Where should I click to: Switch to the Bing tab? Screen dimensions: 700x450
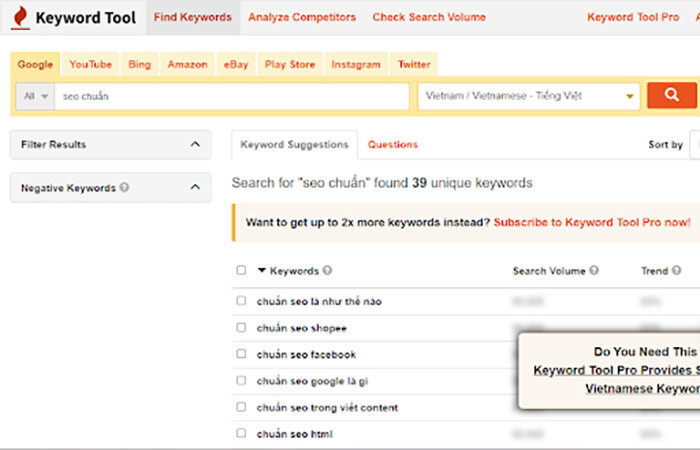point(140,64)
